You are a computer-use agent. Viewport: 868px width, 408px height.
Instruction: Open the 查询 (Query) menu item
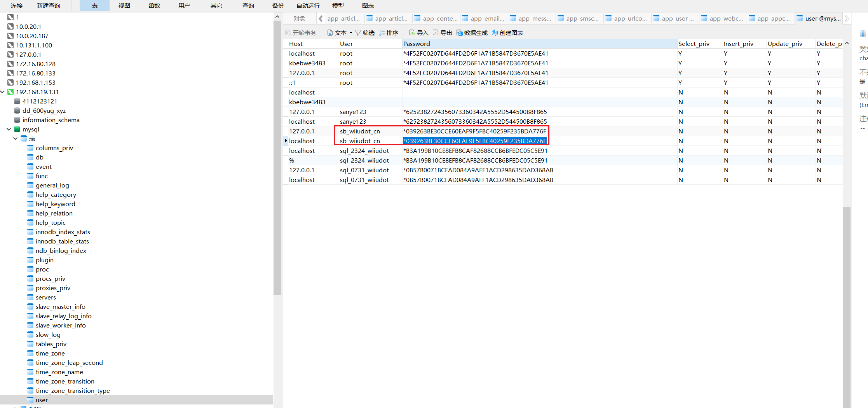tap(248, 5)
